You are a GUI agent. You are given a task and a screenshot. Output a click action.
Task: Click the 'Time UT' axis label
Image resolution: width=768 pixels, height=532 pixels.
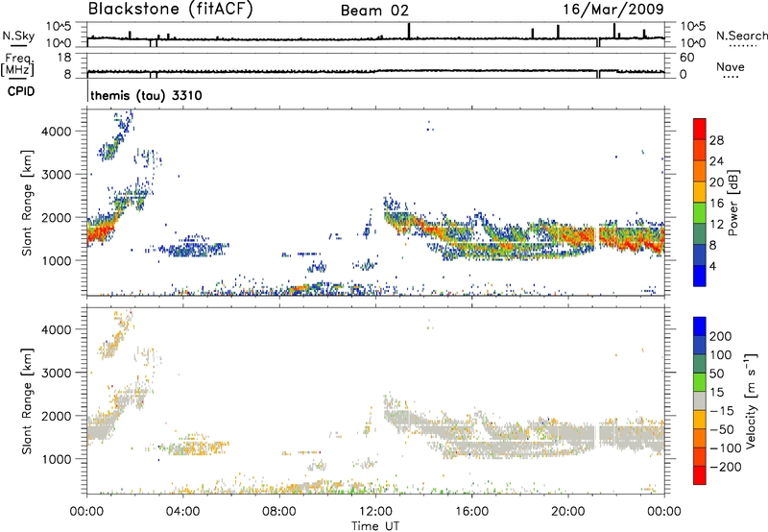coord(375,526)
